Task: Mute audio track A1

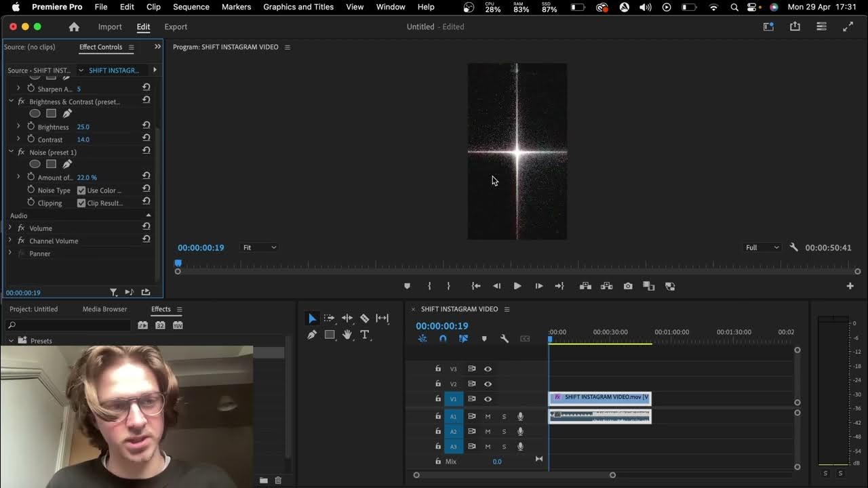Action: pos(488,416)
